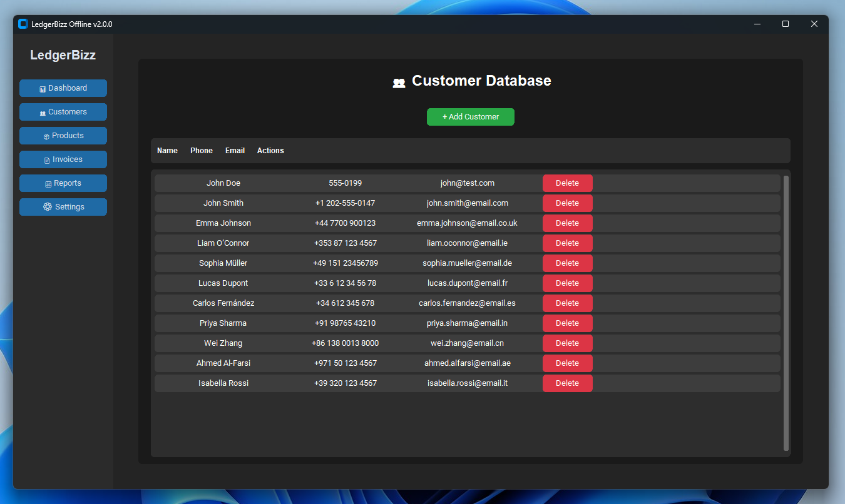Delete Wei Zhang from the customer list

tap(567, 343)
